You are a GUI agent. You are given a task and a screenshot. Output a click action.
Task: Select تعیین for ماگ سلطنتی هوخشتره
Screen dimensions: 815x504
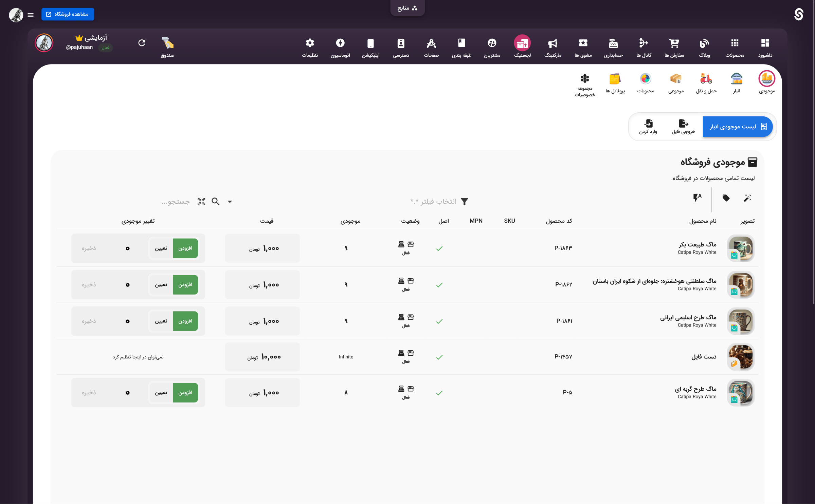point(161,285)
